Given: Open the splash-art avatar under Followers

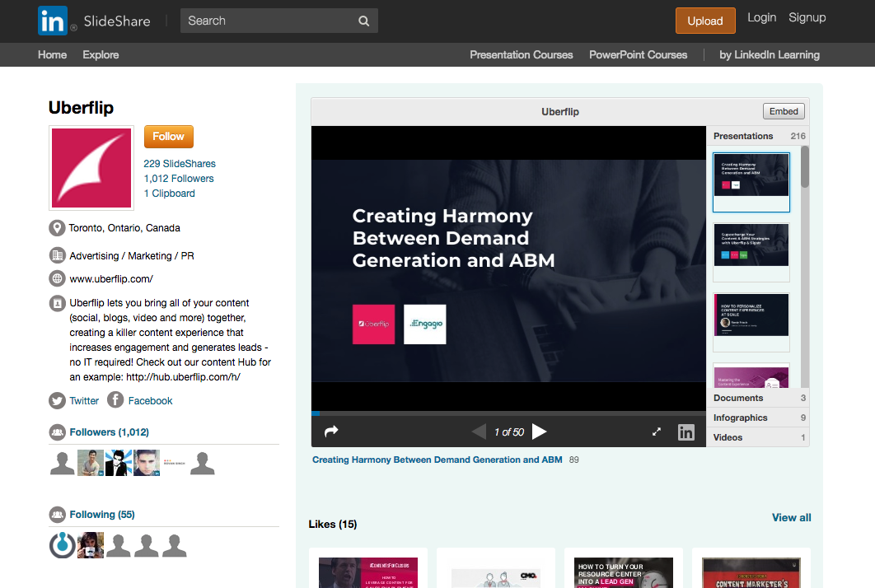Looking at the screenshot, I should coord(119,463).
